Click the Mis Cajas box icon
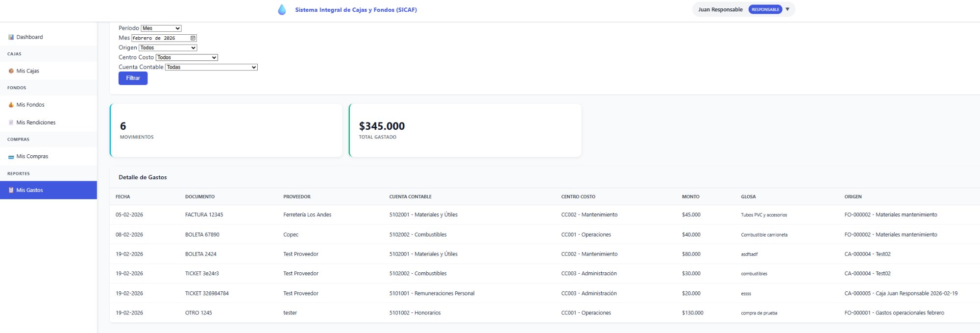 point(11,71)
